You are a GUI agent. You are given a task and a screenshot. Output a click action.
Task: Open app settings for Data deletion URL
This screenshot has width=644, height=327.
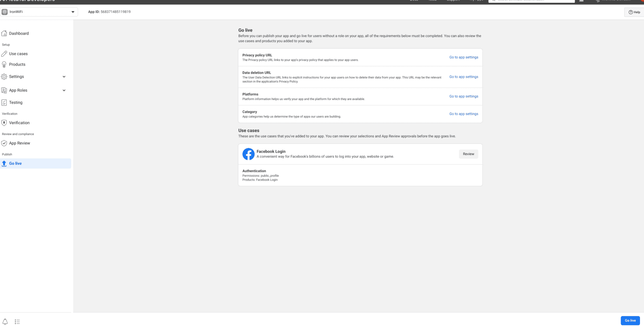pos(464,77)
